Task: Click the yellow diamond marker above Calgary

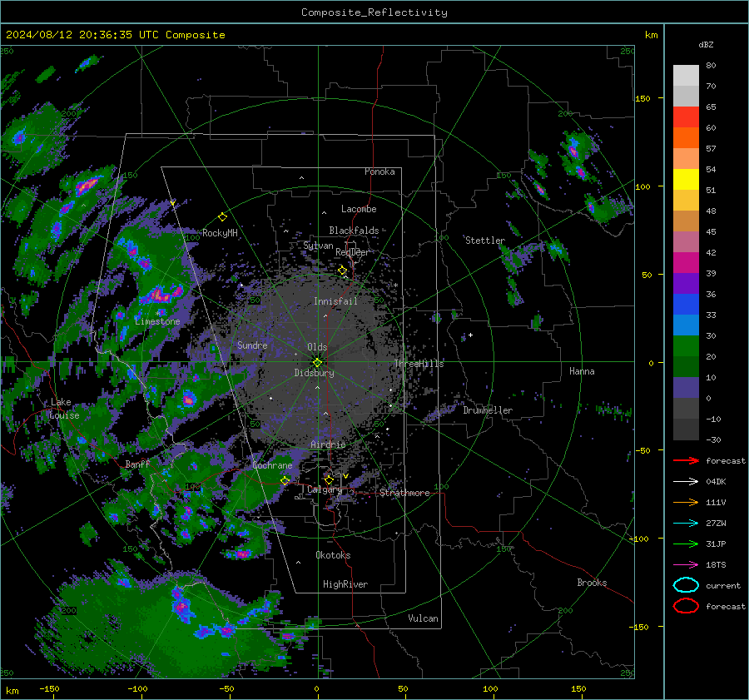Action: click(x=329, y=479)
